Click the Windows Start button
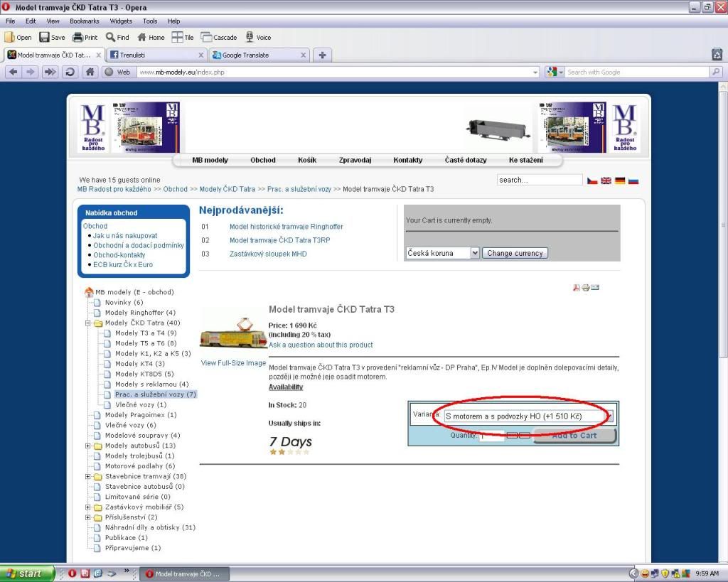Viewport: 728px width, 582px height. (x=27, y=573)
